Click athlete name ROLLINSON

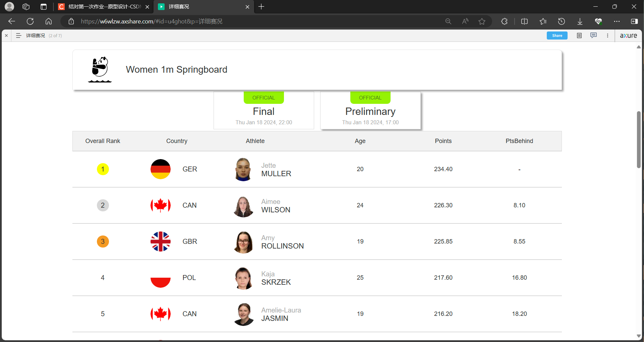283,246
